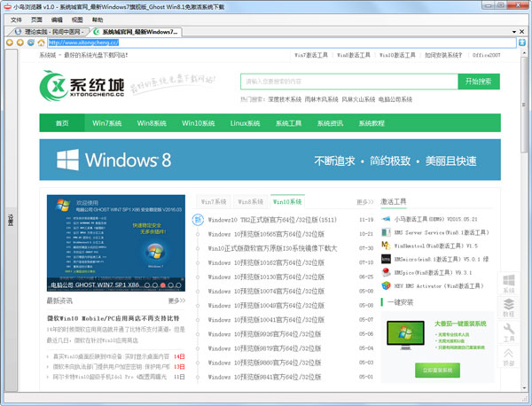532x406 pixels.
Task: Click the 如何安装系统? top link
Action: point(443,55)
